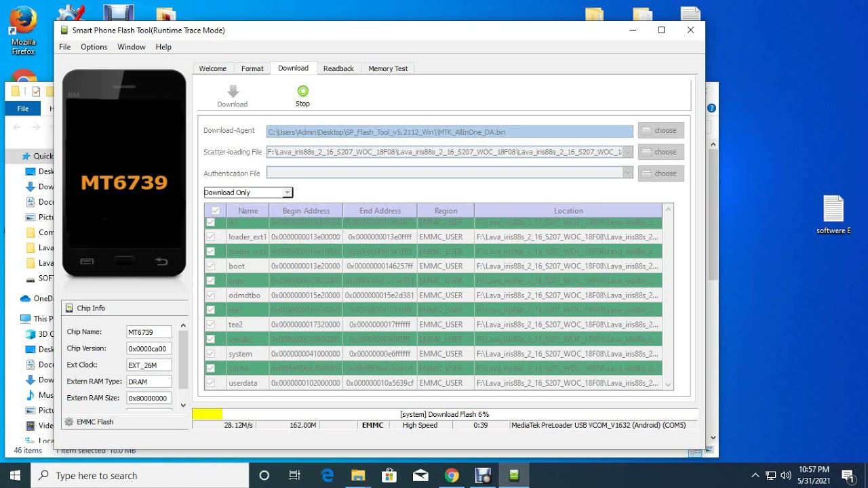Click the EMMC Flash gear icon
The height and width of the screenshot is (488, 868).
68,422
